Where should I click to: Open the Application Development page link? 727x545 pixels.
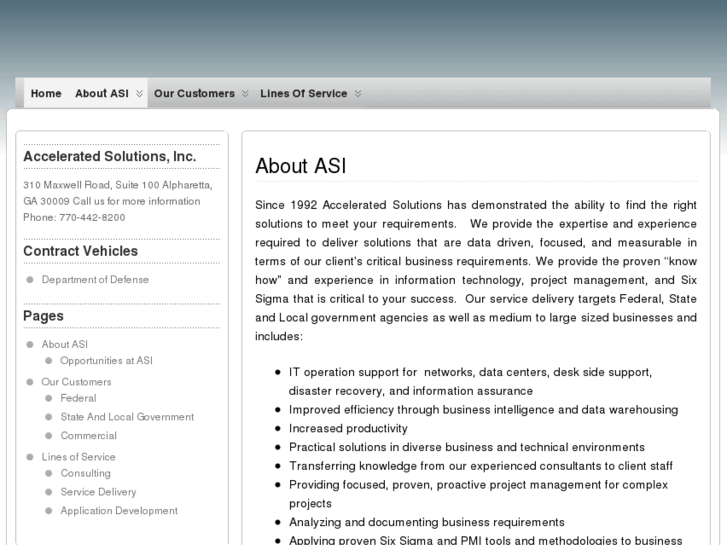click(x=119, y=511)
